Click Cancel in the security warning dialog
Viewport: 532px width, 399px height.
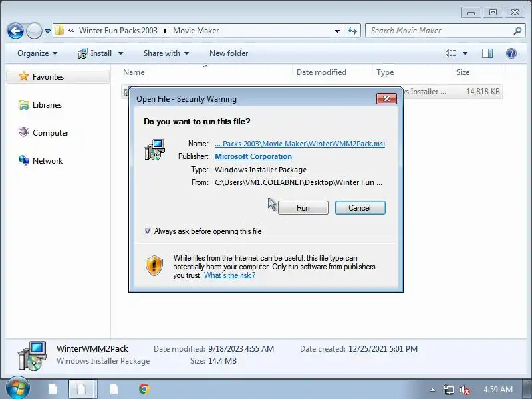click(360, 208)
